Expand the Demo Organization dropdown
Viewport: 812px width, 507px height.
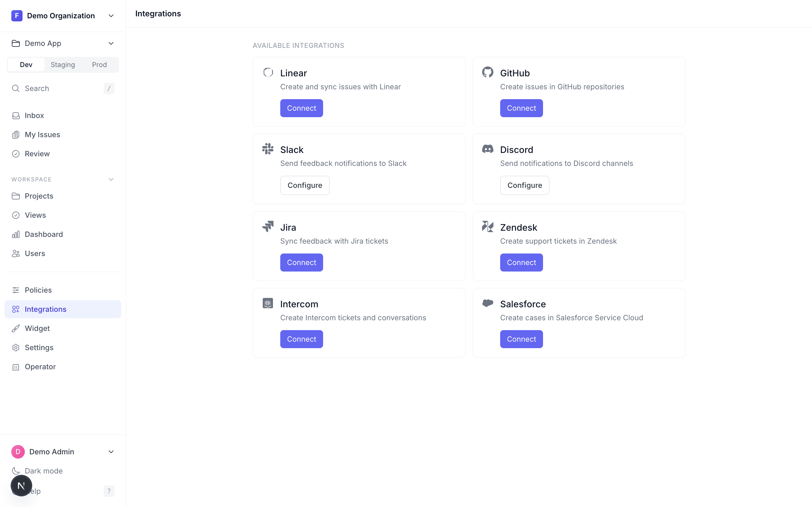pos(111,15)
